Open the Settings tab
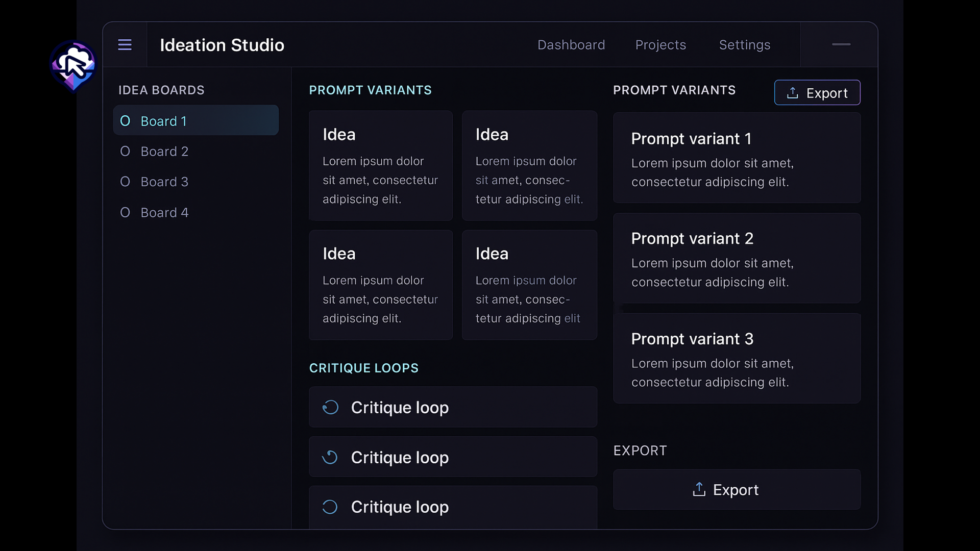The height and width of the screenshot is (551, 980). [x=744, y=45]
